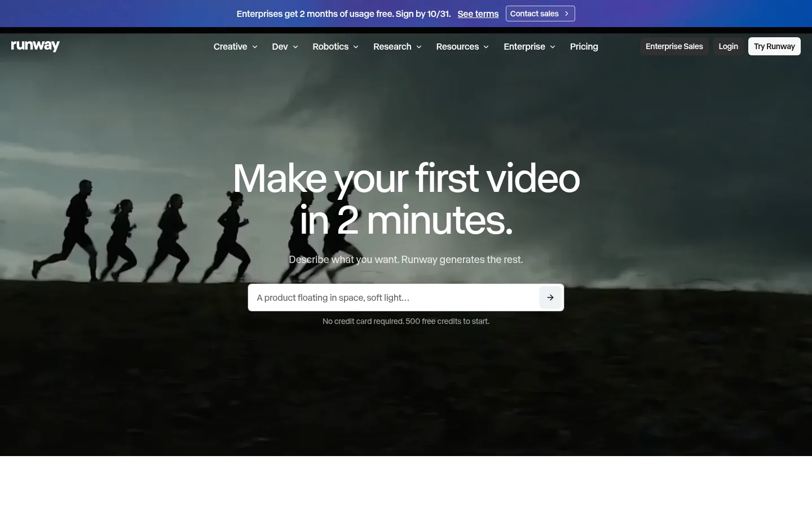Open the Research nav item

[398, 46]
